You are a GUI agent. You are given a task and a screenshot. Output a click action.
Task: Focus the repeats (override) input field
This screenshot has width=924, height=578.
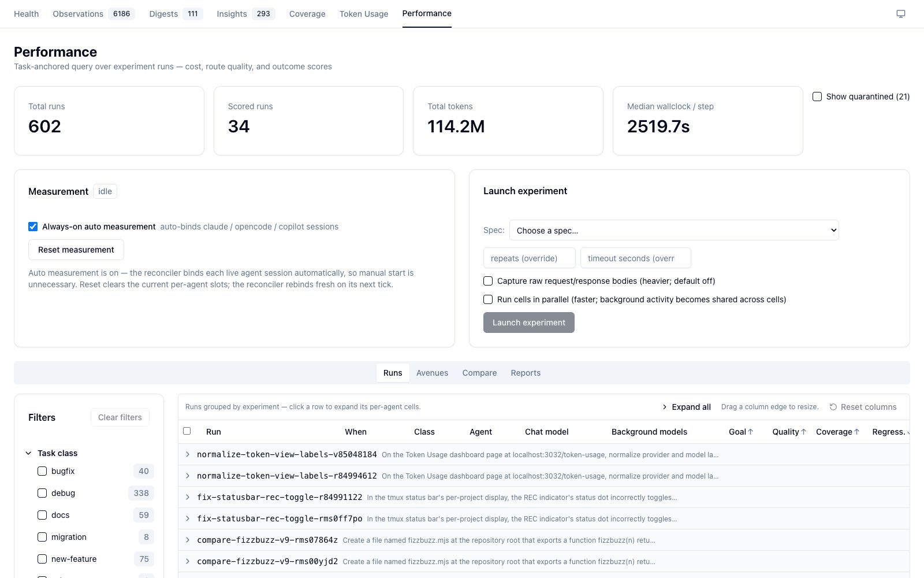pyautogui.click(x=530, y=258)
